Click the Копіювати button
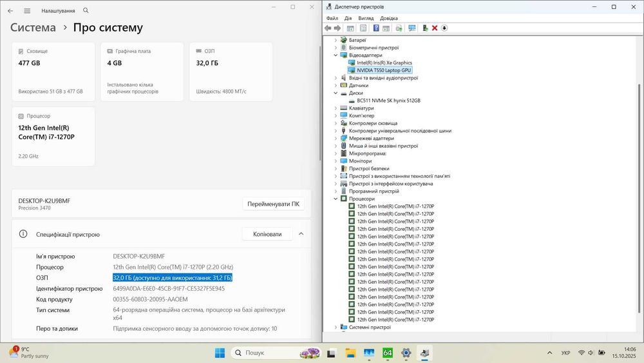 pos(267,234)
